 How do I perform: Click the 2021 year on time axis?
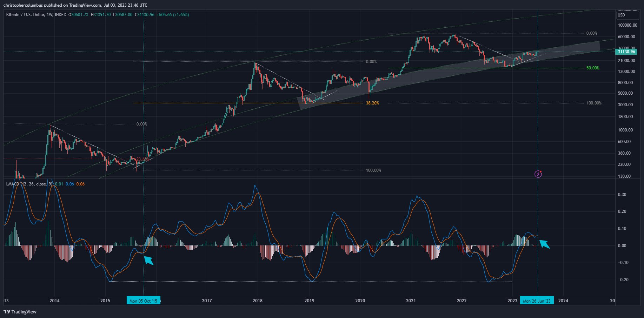(x=411, y=301)
